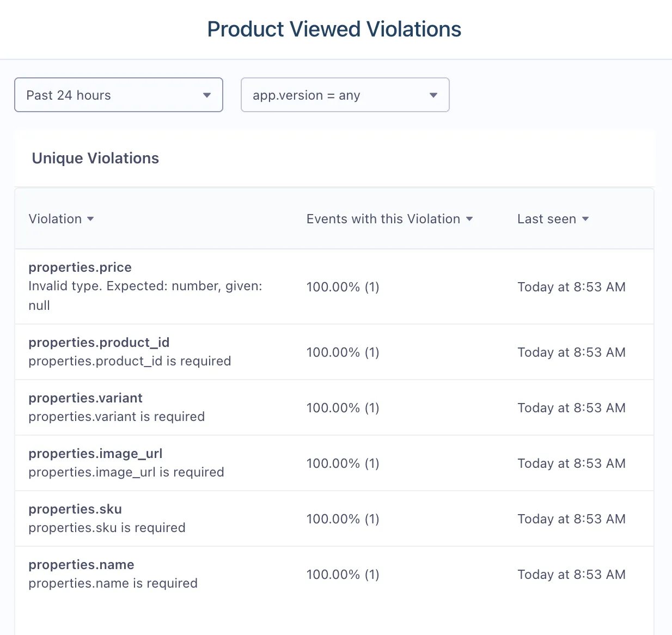The width and height of the screenshot is (672, 635).
Task: Click the Unique Violations section heading
Action: click(95, 158)
